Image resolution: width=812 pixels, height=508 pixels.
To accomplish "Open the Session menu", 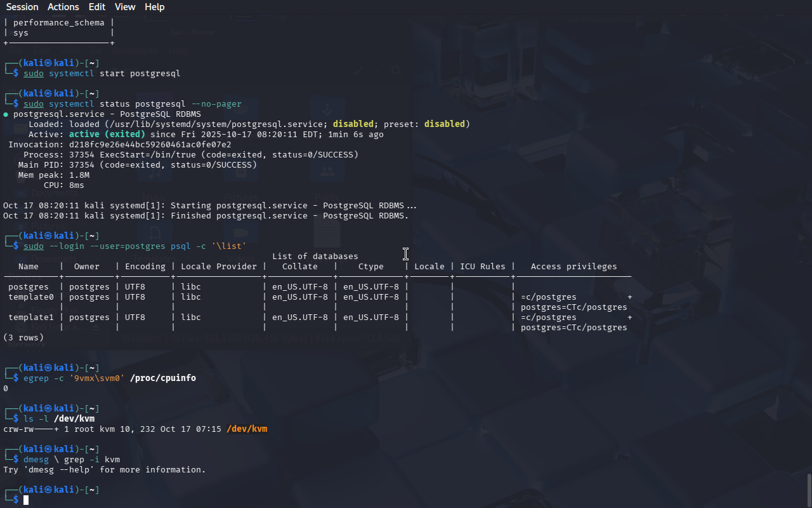I will [22, 7].
